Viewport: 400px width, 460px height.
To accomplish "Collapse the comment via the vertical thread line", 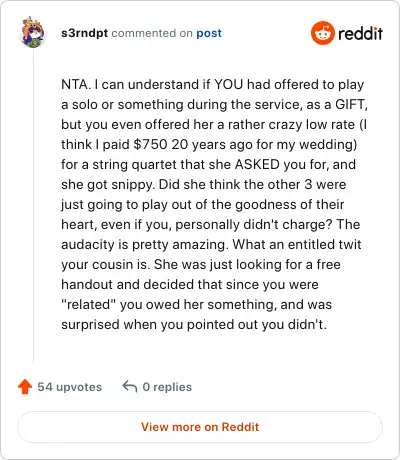I will (33, 207).
